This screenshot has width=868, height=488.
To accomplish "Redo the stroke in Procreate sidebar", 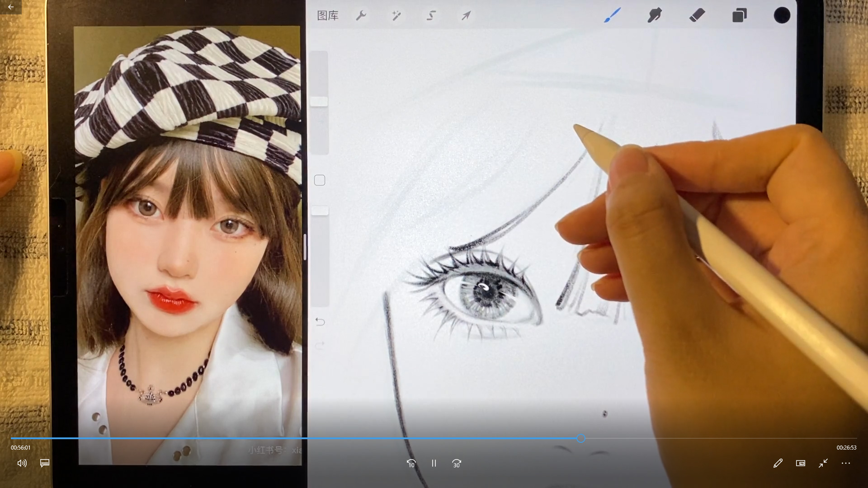I will [x=320, y=346].
